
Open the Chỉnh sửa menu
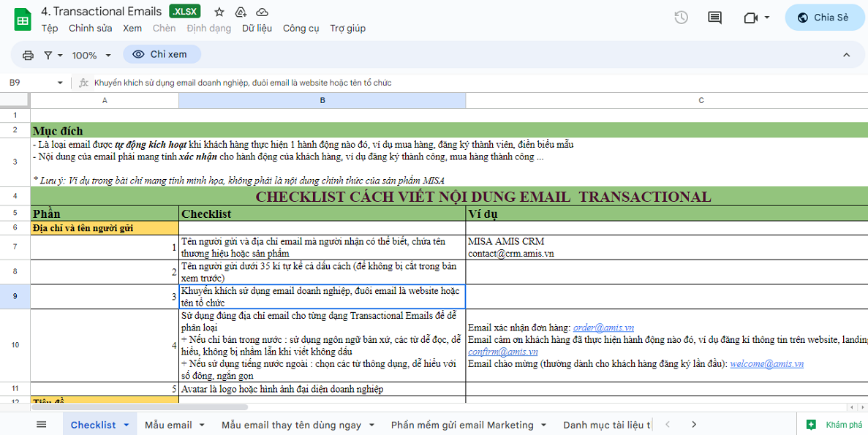(90, 29)
